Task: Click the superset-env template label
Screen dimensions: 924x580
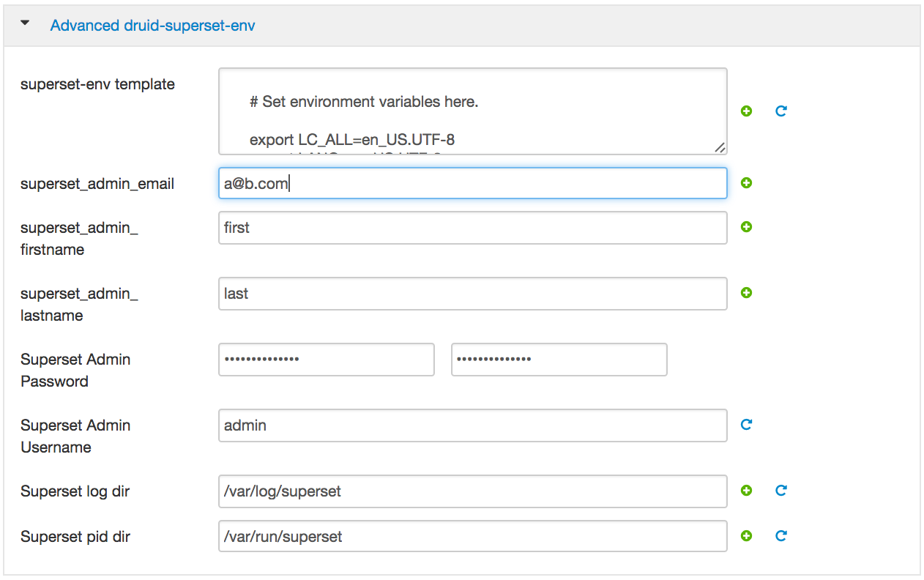Action: (97, 84)
